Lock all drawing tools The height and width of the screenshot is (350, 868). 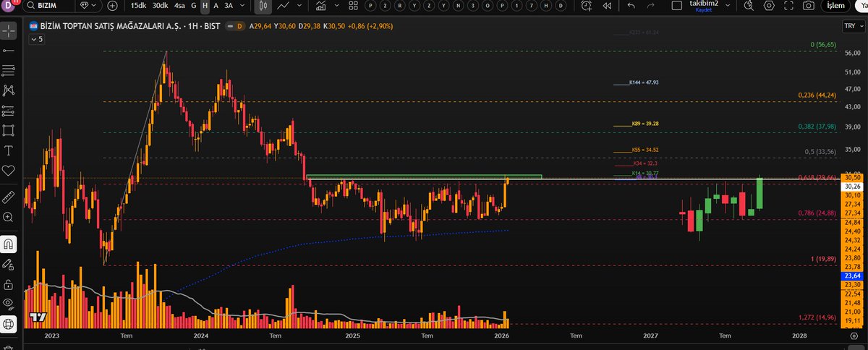[9, 284]
